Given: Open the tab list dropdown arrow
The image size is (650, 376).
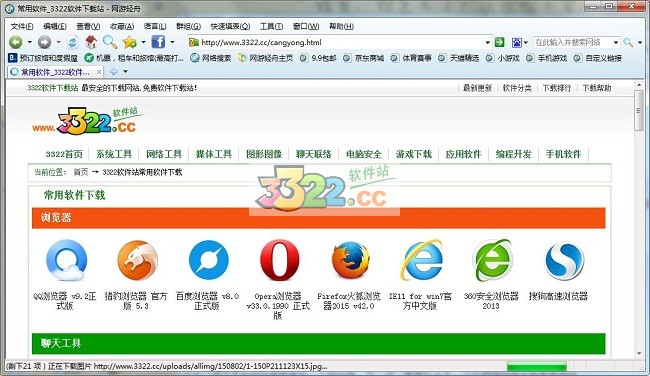Looking at the screenshot, I should (x=125, y=72).
